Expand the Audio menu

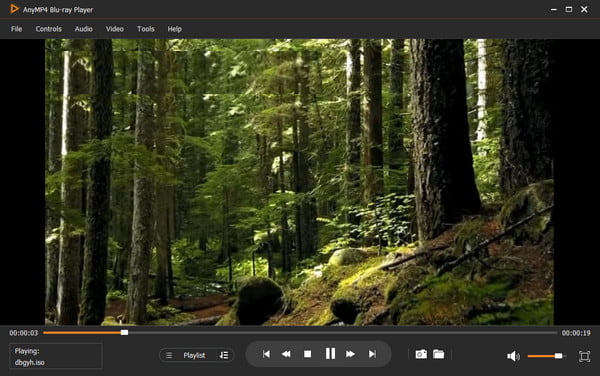83,29
